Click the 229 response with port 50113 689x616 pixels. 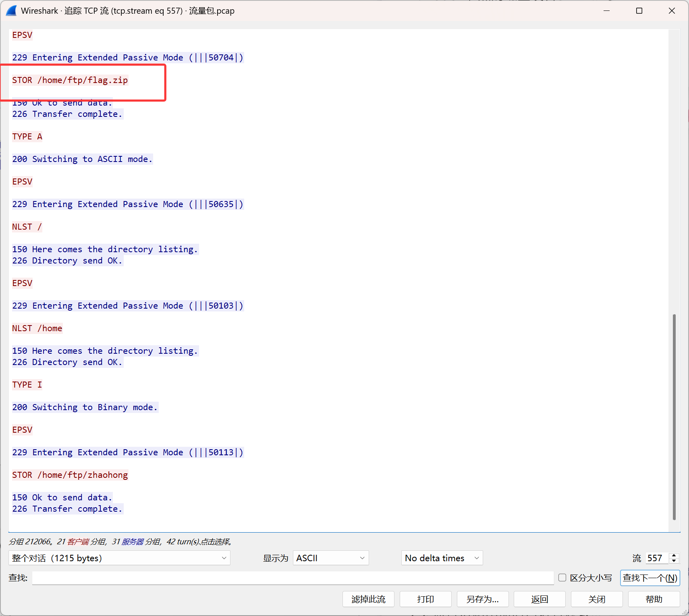click(128, 452)
